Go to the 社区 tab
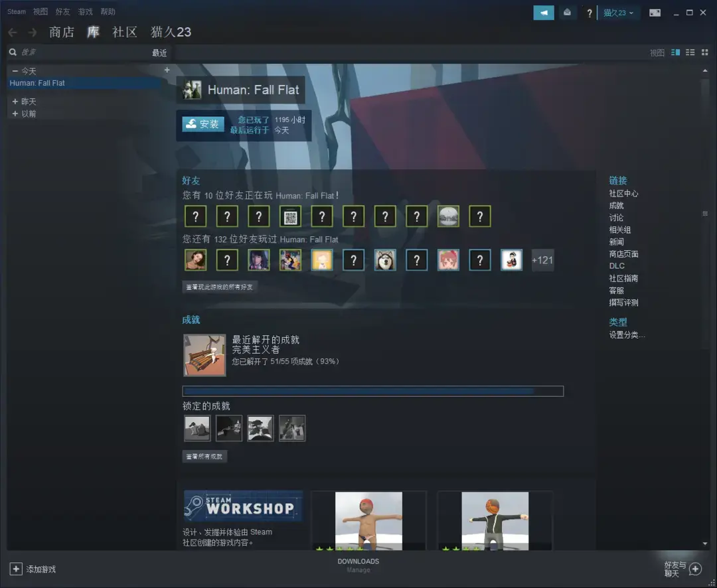 point(125,32)
